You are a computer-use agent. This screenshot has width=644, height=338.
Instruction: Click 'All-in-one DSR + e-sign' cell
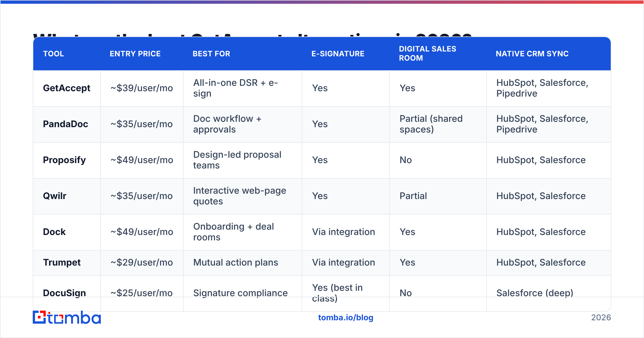tap(243, 88)
